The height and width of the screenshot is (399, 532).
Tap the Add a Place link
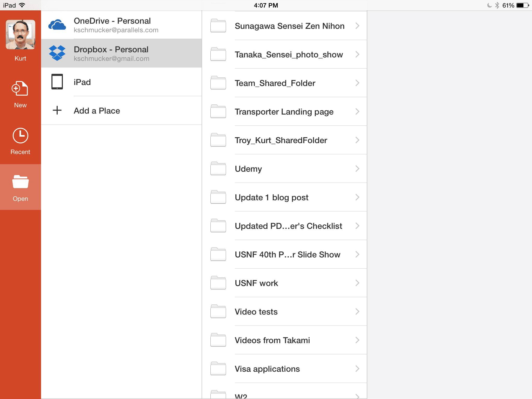(x=97, y=111)
